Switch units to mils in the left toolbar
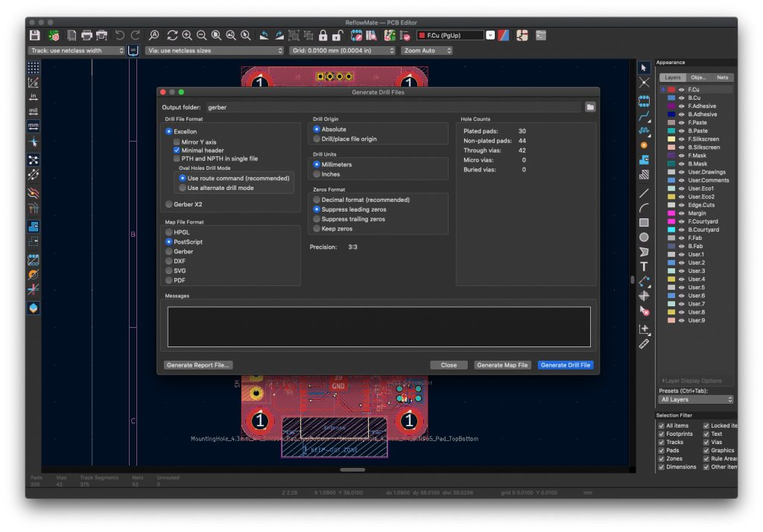Screen dimensions: 763x532 click(x=33, y=112)
